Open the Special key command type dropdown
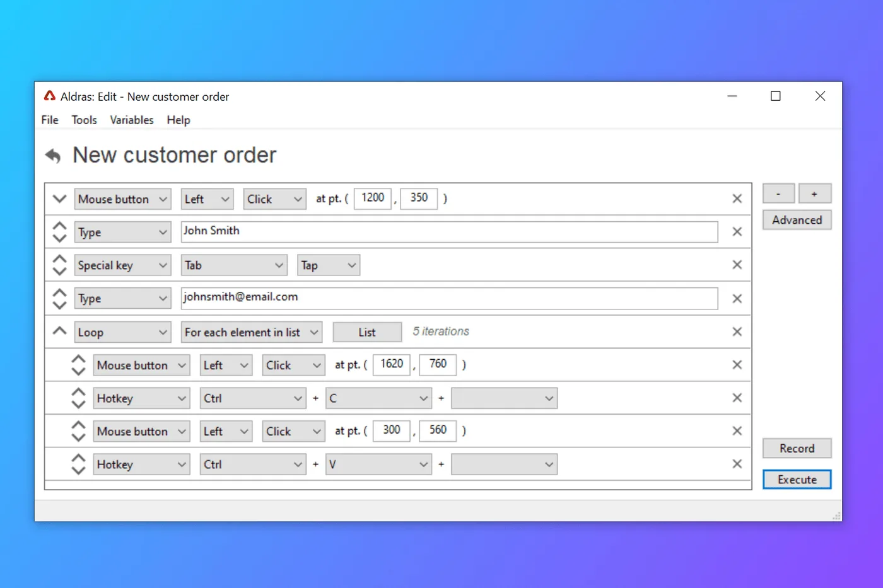The width and height of the screenshot is (883, 588). coord(122,265)
